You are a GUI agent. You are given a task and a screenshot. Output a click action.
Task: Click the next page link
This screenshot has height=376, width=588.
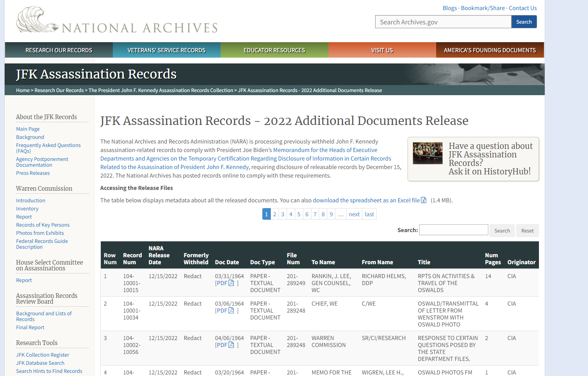point(354,214)
